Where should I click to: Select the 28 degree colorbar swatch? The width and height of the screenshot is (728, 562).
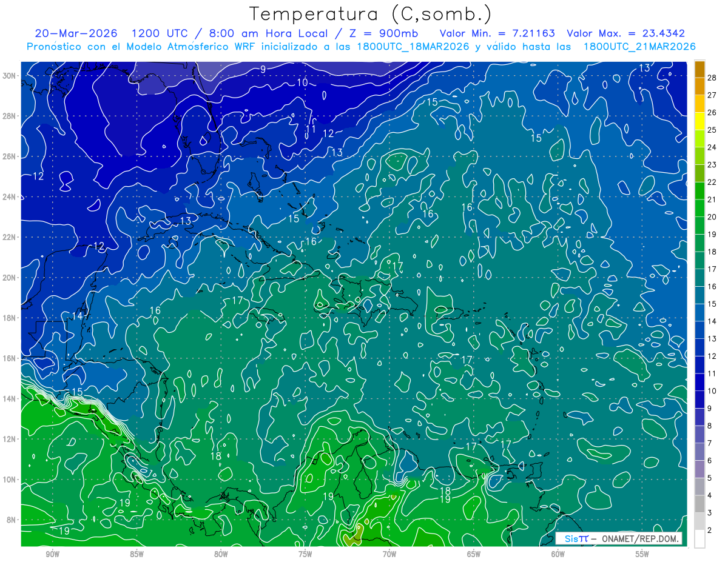coord(699,69)
